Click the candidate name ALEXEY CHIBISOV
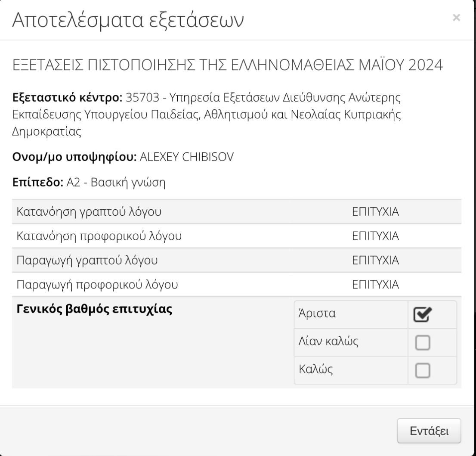The image size is (476, 456). coord(187,158)
